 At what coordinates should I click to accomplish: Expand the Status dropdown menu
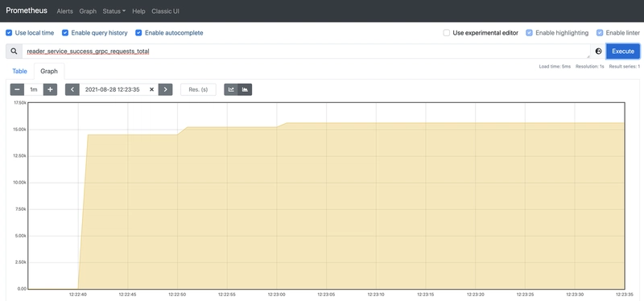point(114,11)
